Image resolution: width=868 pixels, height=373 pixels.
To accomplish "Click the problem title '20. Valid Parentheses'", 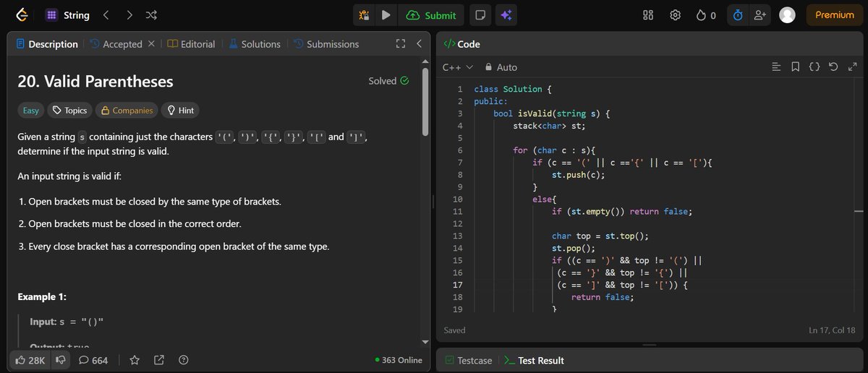I will 95,82.
